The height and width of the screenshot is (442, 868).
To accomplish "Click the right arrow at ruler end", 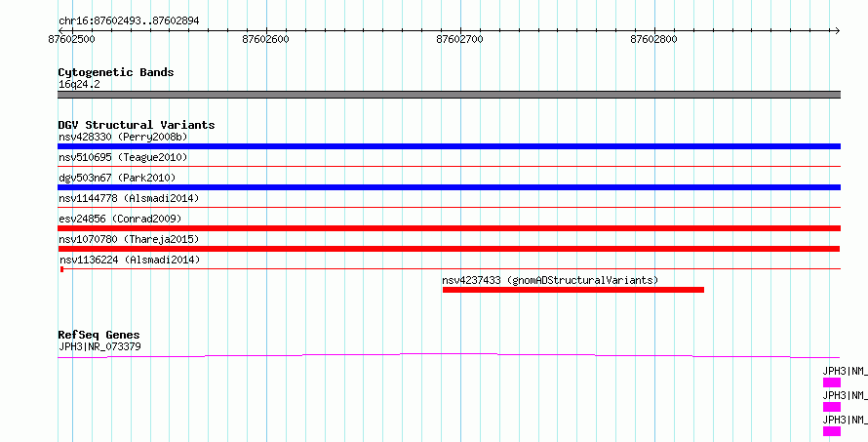I will [x=837, y=30].
